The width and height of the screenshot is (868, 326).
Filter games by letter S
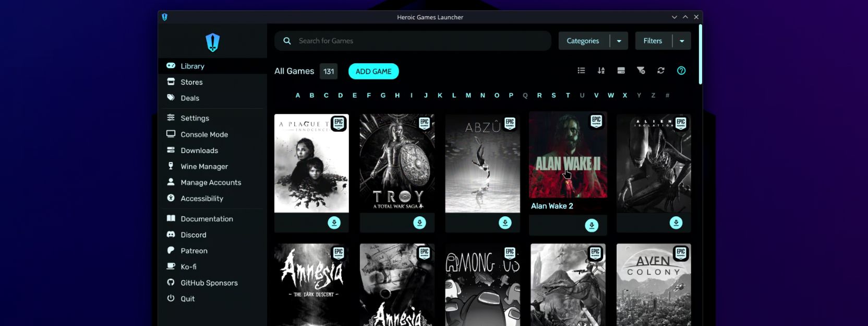click(x=554, y=95)
